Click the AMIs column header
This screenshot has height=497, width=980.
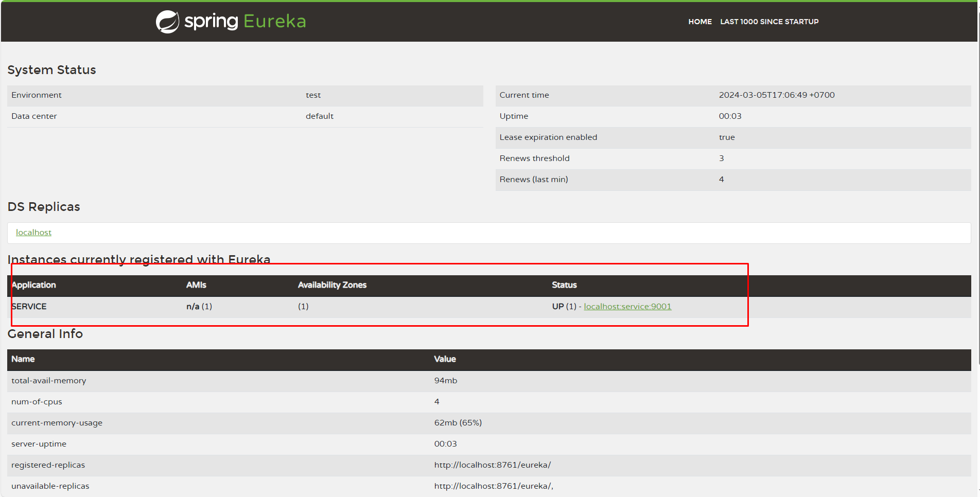point(196,285)
